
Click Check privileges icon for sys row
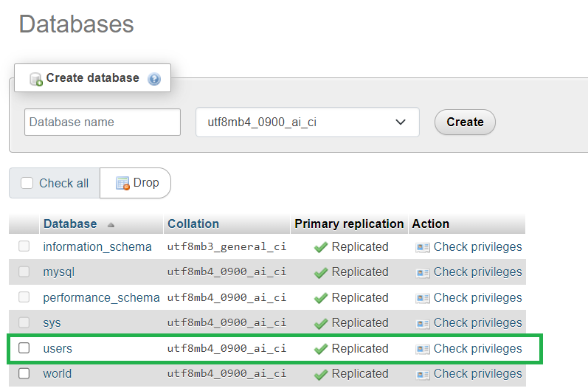coord(423,323)
